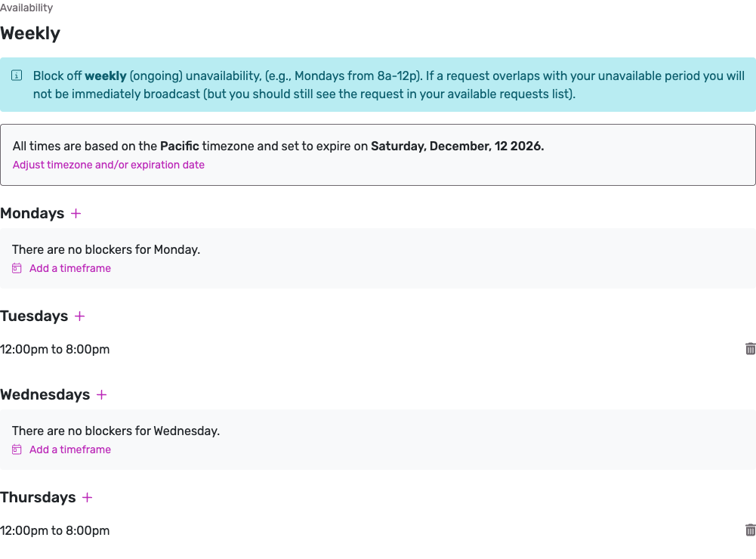Click Add a timeframe under Wednesdays
The image size is (756, 559).
(x=69, y=449)
